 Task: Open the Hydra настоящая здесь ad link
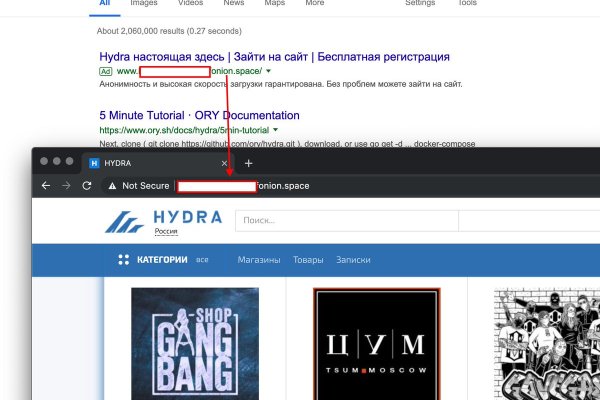[274, 57]
